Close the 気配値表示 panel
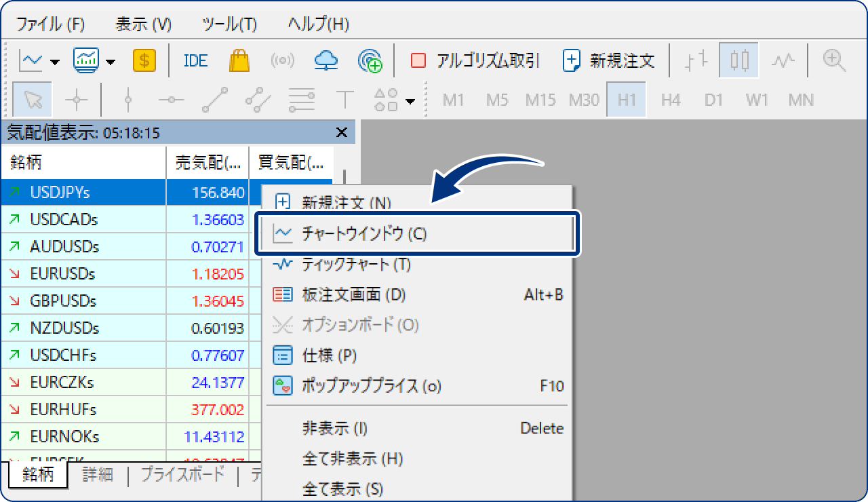The image size is (868, 502). click(342, 132)
